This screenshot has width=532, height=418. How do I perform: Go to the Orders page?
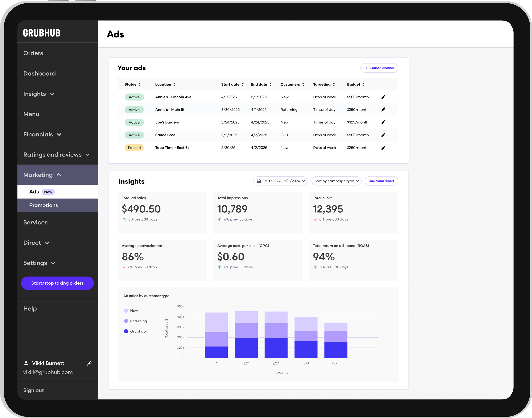click(33, 53)
